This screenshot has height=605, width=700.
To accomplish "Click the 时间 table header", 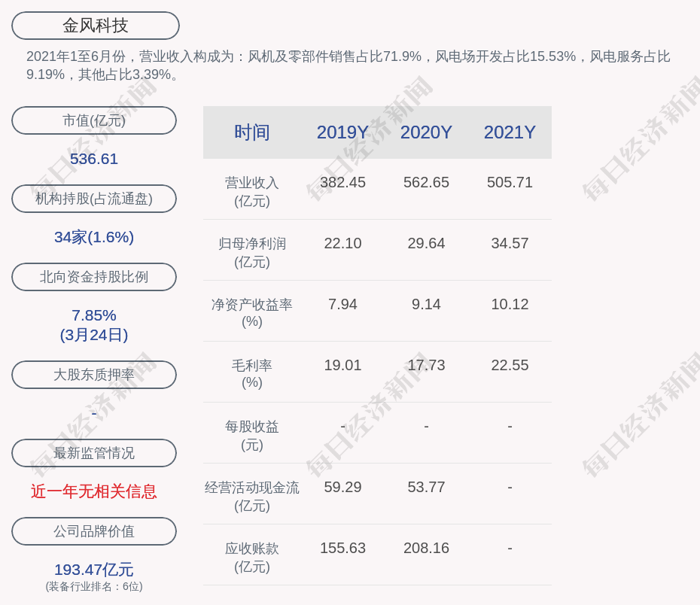I will [x=252, y=132].
